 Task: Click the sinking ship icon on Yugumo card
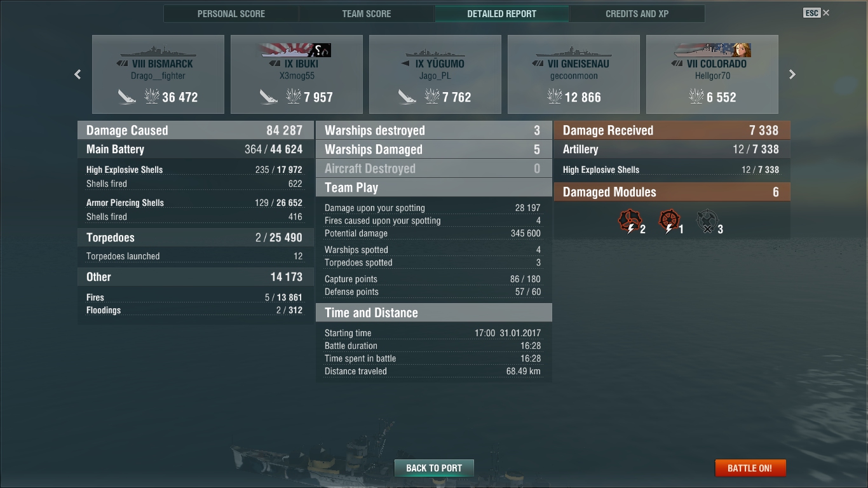[x=407, y=97]
